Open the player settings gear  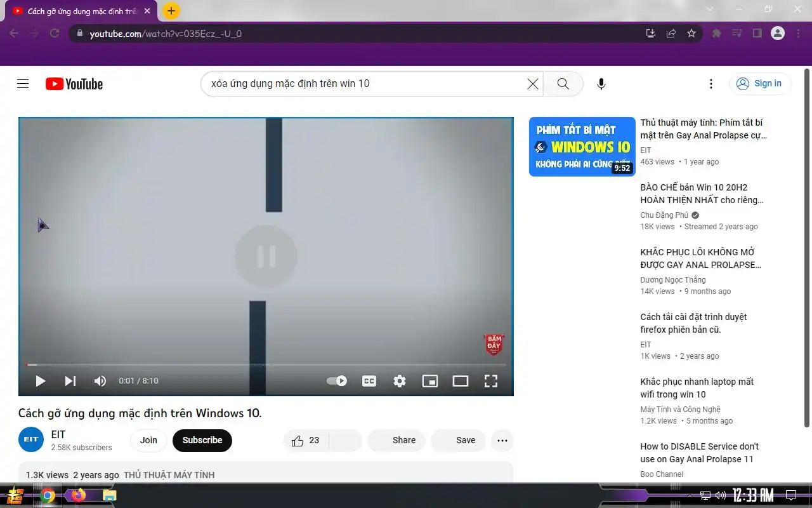coord(400,381)
